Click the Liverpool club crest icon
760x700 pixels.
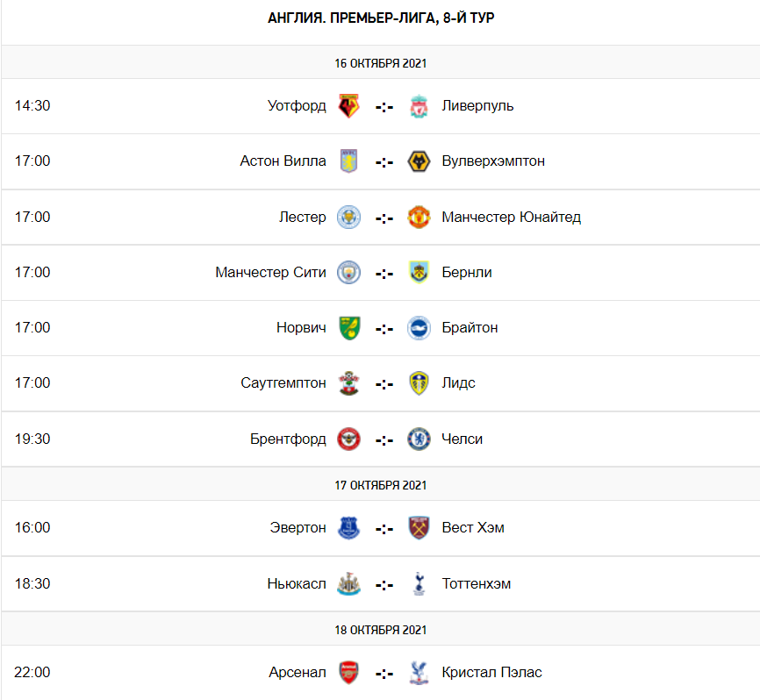click(419, 106)
